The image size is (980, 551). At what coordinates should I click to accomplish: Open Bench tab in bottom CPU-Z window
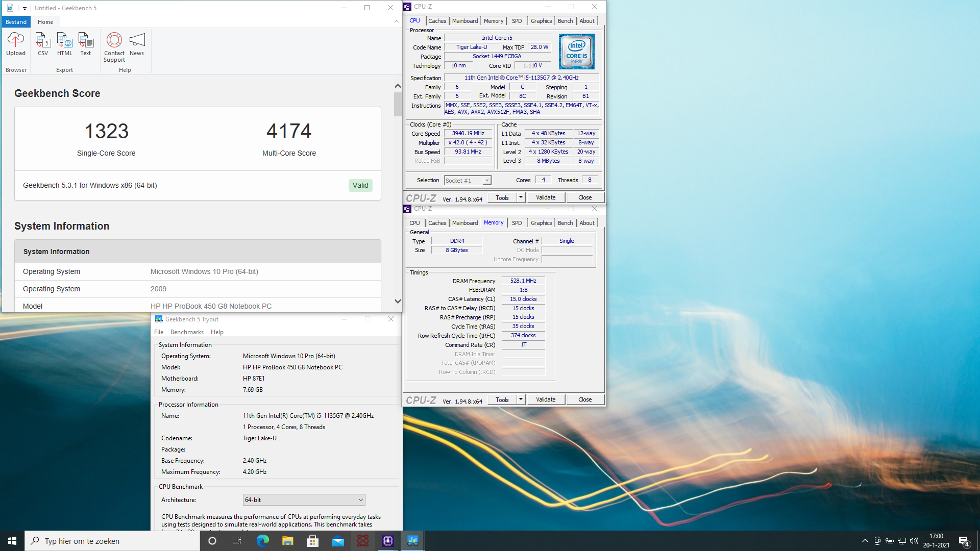[x=566, y=223]
